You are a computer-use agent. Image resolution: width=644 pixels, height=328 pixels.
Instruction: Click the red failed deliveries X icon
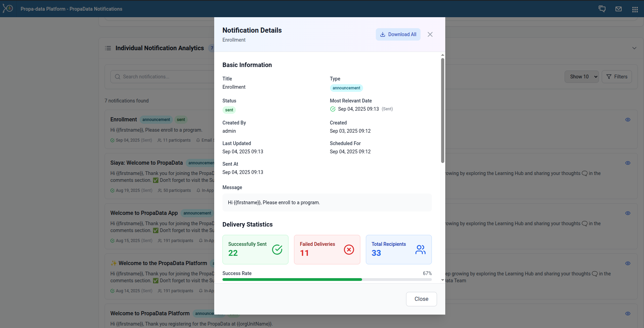[349, 250]
